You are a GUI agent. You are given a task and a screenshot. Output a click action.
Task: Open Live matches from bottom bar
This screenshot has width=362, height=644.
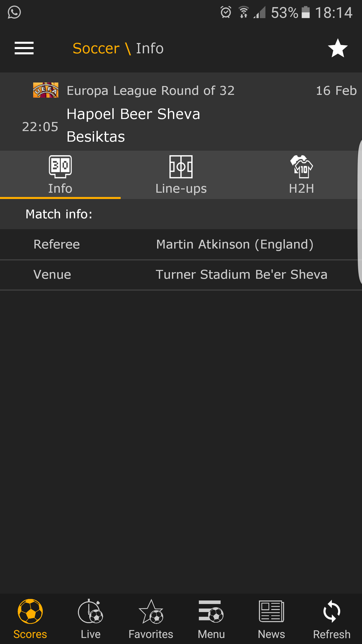90,619
